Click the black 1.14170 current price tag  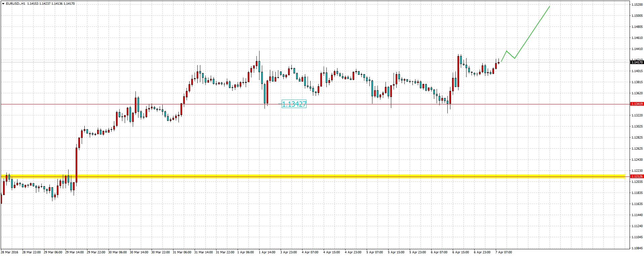click(637, 62)
